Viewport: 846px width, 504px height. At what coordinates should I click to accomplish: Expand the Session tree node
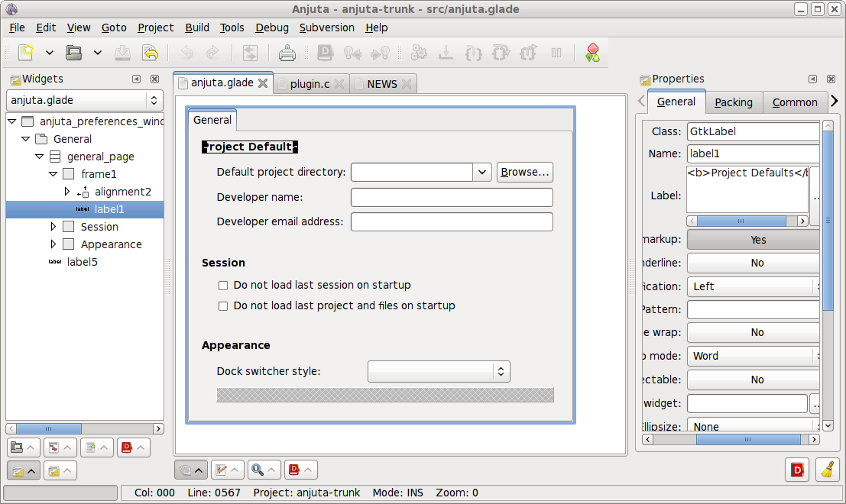tap(53, 226)
